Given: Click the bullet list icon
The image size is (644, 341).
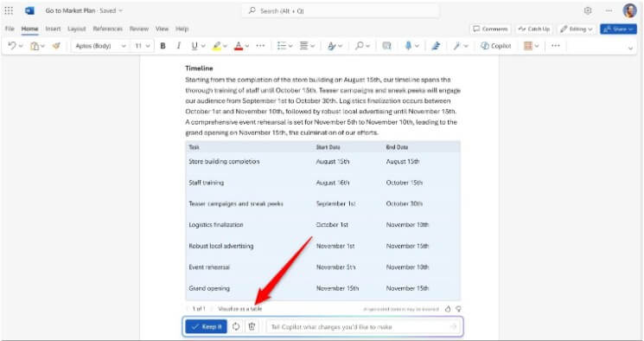Looking at the screenshot, I should tap(281, 46).
